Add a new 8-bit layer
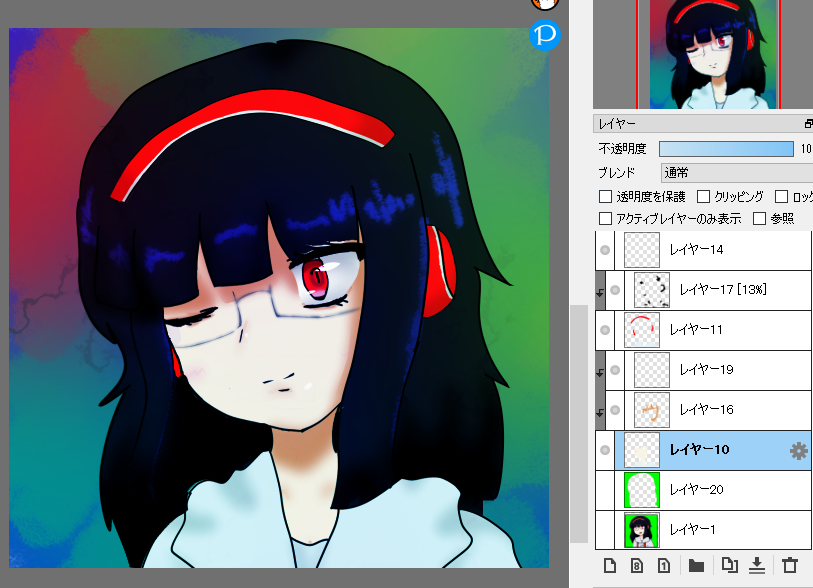 637,565
